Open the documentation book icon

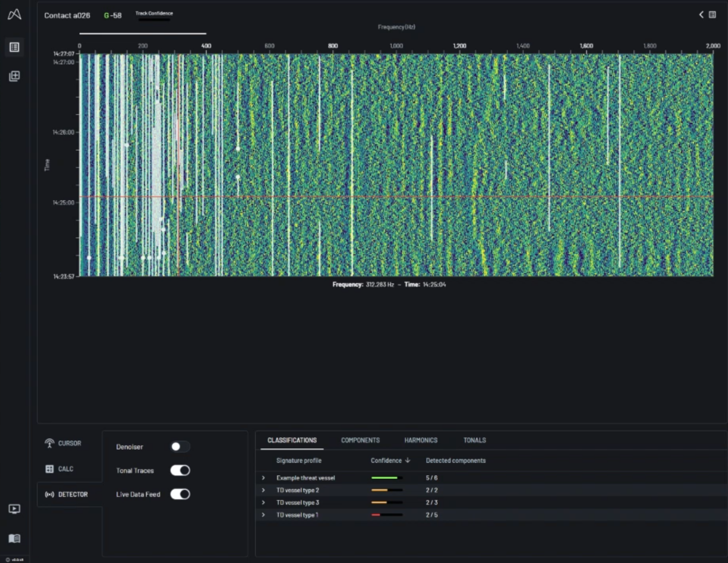click(14, 538)
